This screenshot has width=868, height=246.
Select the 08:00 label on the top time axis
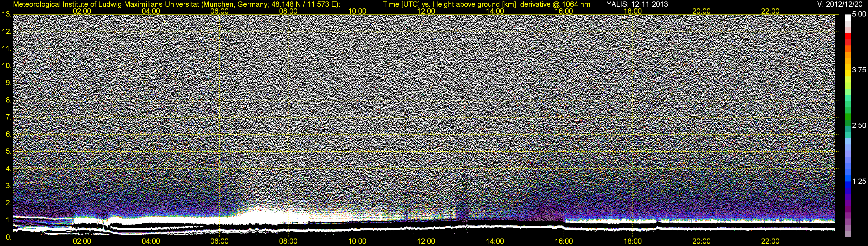[x=288, y=11]
